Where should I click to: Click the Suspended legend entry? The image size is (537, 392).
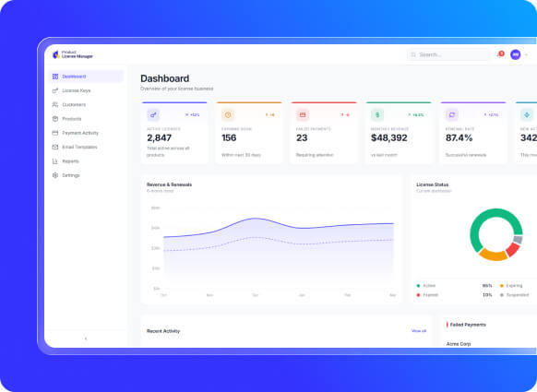pos(514,295)
